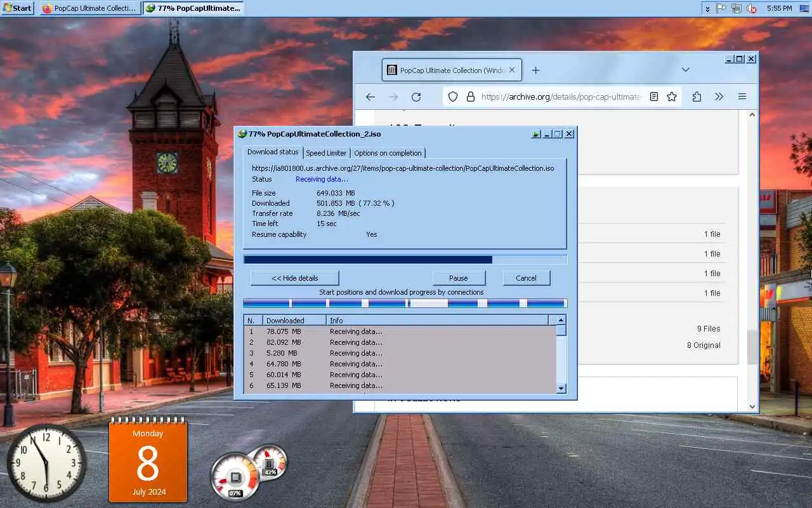Switch to the Download status tab

(273, 152)
